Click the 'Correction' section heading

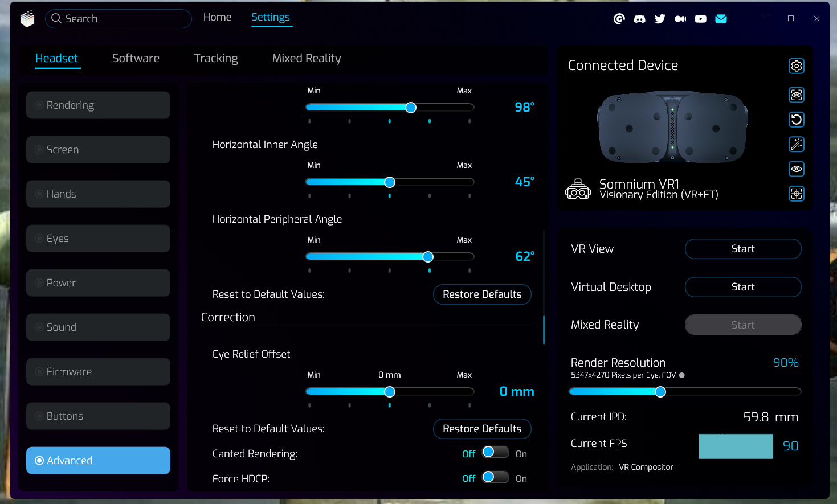228,317
